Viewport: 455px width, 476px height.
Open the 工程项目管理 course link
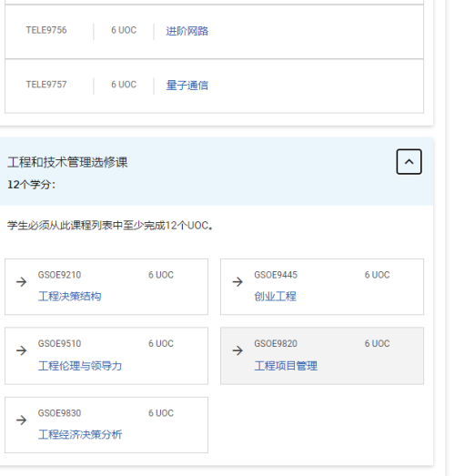286,366
